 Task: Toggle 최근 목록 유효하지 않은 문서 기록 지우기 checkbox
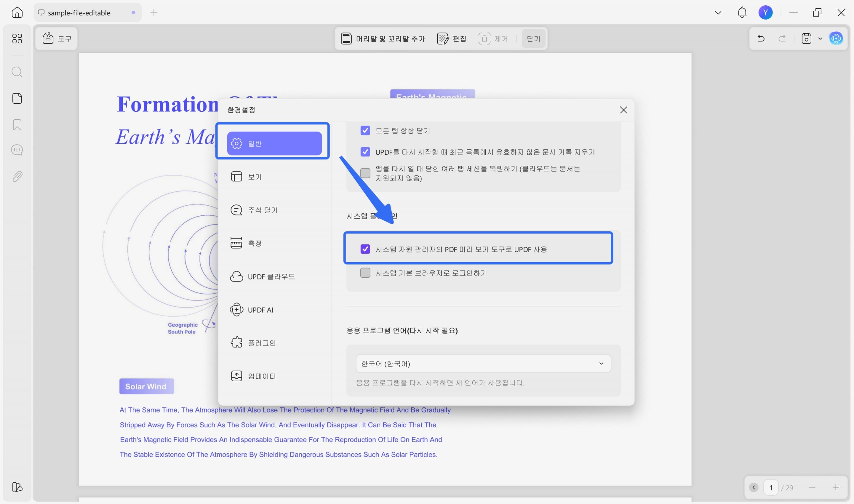pos(365,152)
